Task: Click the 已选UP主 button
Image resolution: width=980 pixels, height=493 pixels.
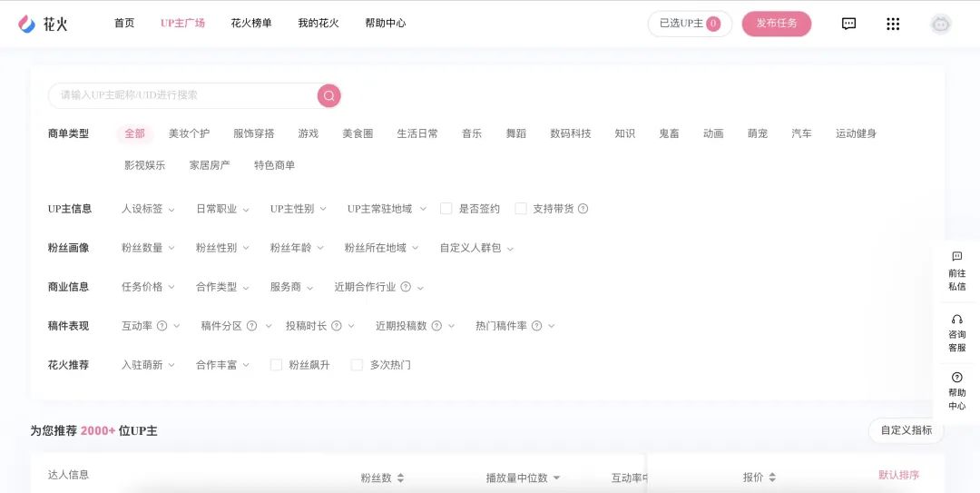Action: click(690, 24)
